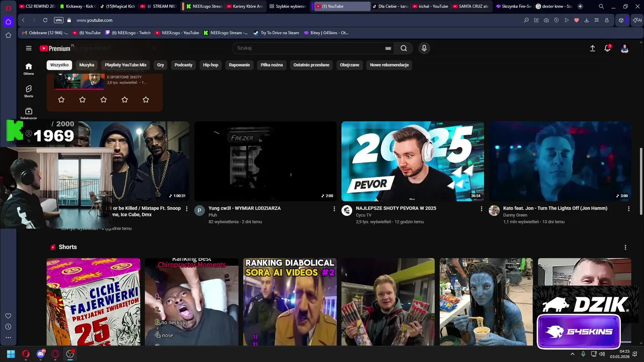
Task: Open the search tabs magnifier in title bar
Action: pyautogui.click(x=601, y=7)
